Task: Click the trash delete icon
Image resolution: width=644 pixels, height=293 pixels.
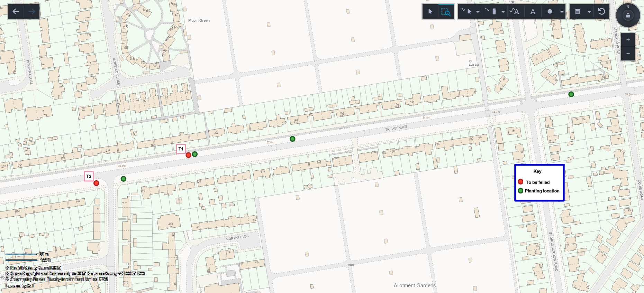Action: pyautogui.click(x=578, y=12)
